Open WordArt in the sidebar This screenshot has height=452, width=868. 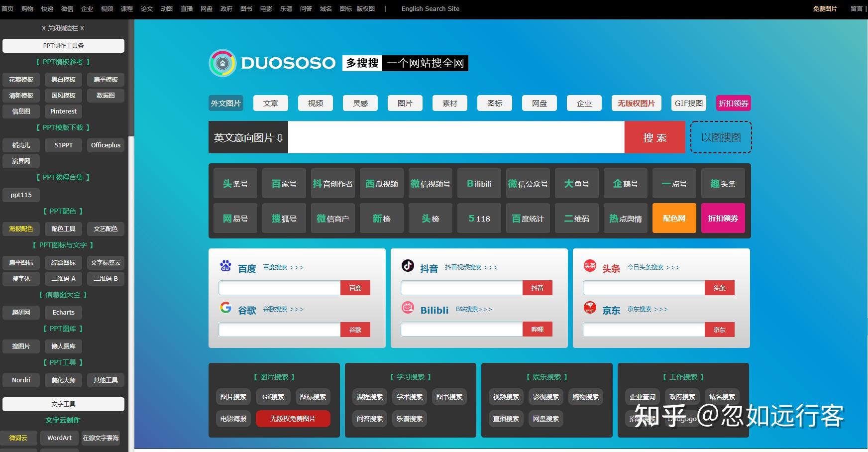[60, 438]
